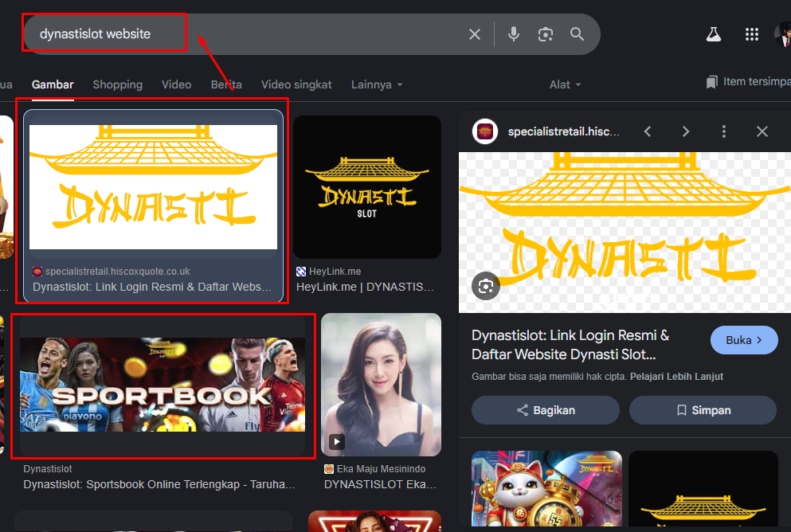Click the specialistretail.hisc... source name
The height and width of the screenshot is (532, 791).
coord(563,131)
